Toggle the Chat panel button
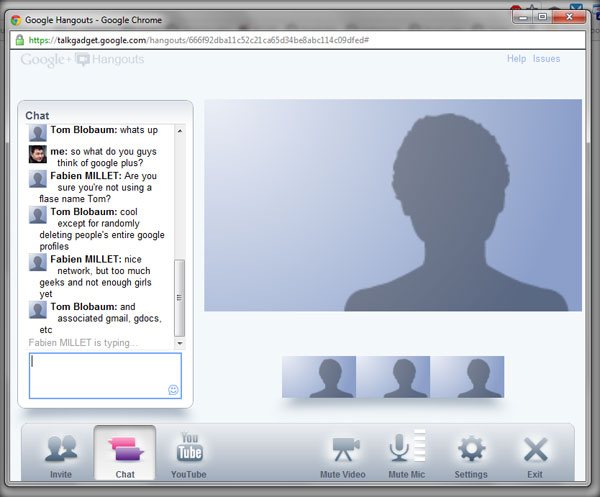Image resolution: width=600 pixels, height=497 pixels. coord(125,454)
